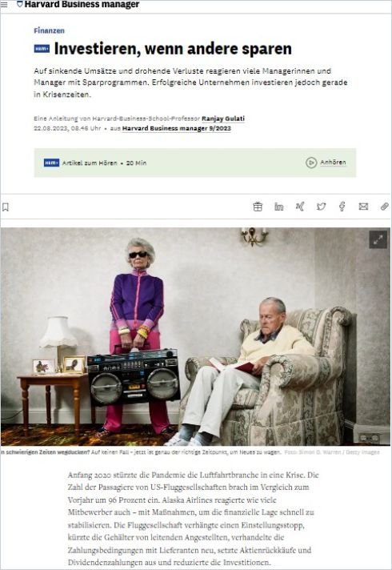Share the article on Facebook

(x=342, y=207)
